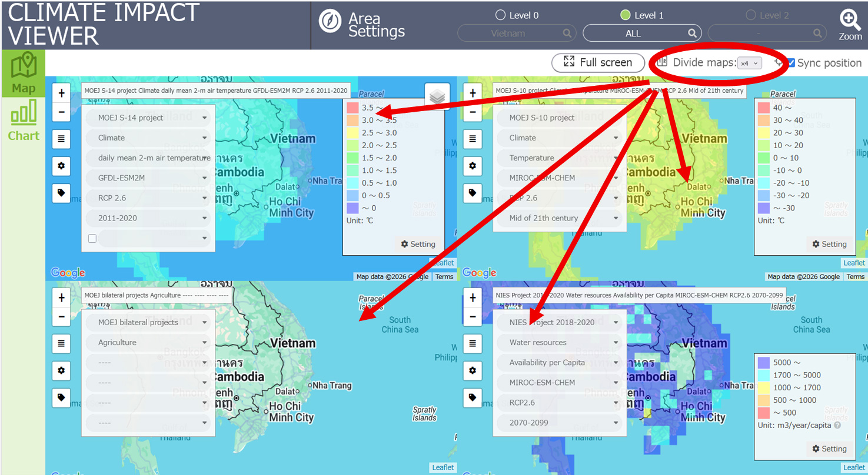Viewport: 868px width, 475px height.
Task: Click the Area Settings compass icon
Action: coord(330,21)
